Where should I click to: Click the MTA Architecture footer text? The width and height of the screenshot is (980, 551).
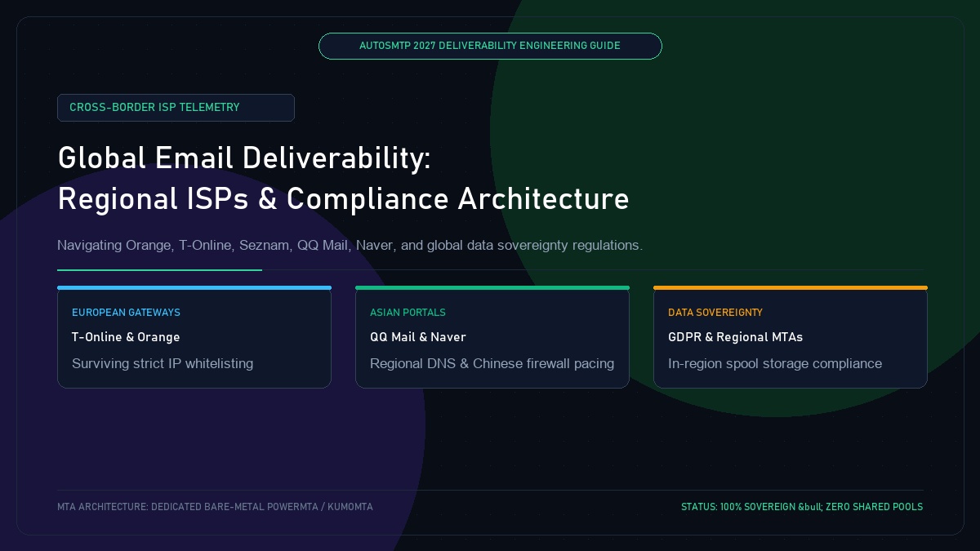click(x=215, y=507)
